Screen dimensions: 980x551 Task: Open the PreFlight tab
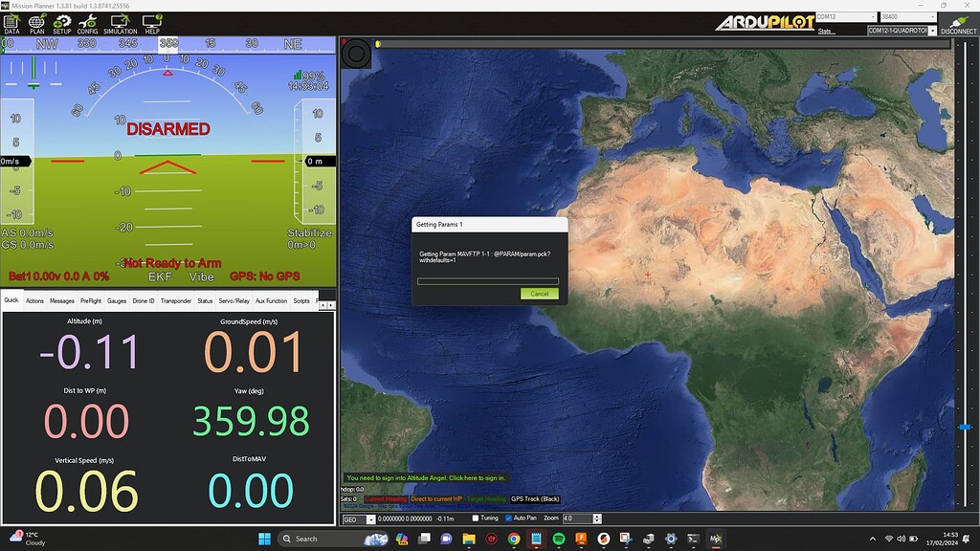coord(90,300)
